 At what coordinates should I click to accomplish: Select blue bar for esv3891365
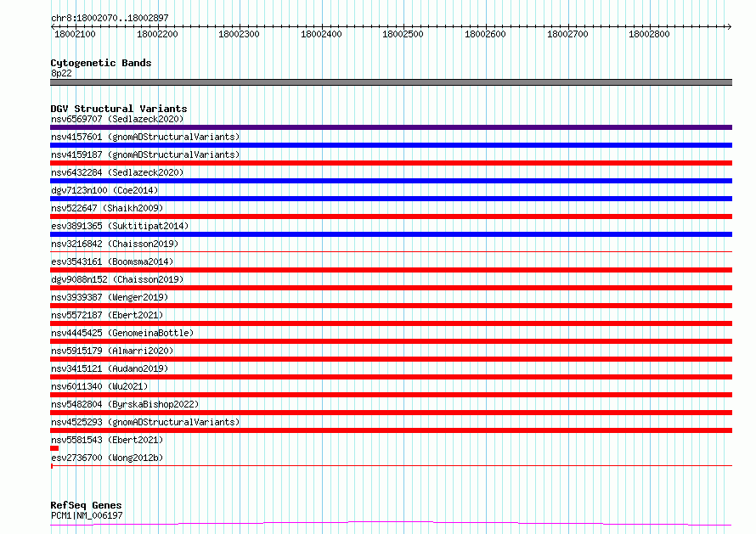coord(391,234)
